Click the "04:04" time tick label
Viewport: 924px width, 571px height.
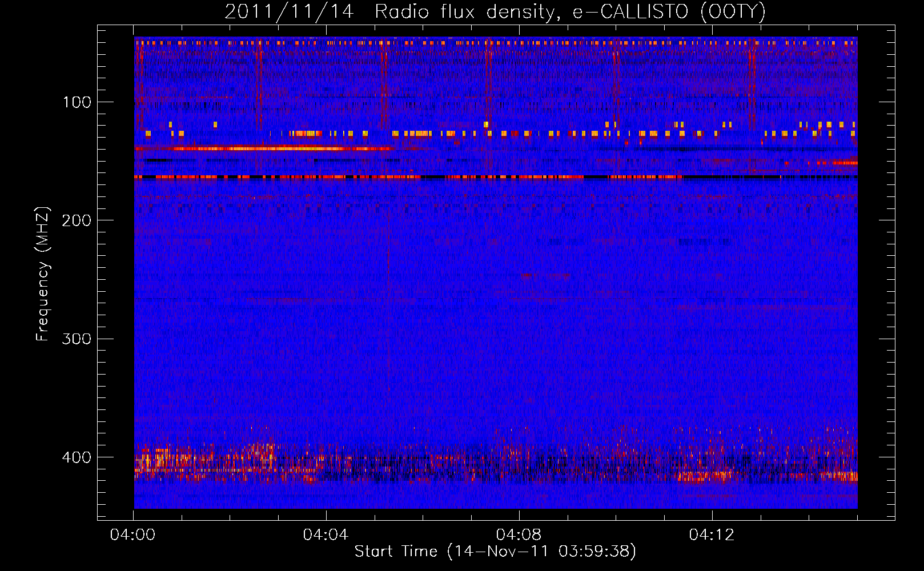coord(326,535)
